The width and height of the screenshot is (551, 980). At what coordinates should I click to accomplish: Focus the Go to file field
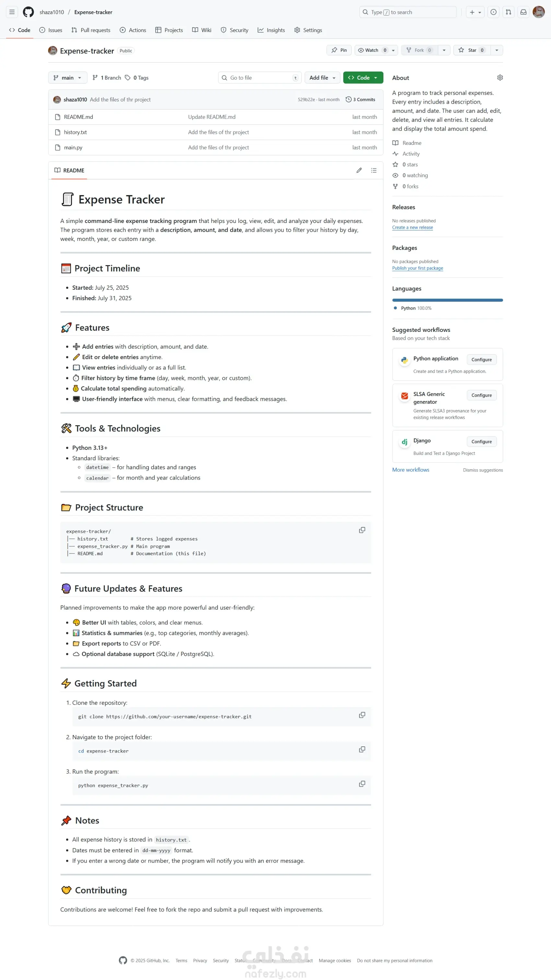click(x=260, y=77)
